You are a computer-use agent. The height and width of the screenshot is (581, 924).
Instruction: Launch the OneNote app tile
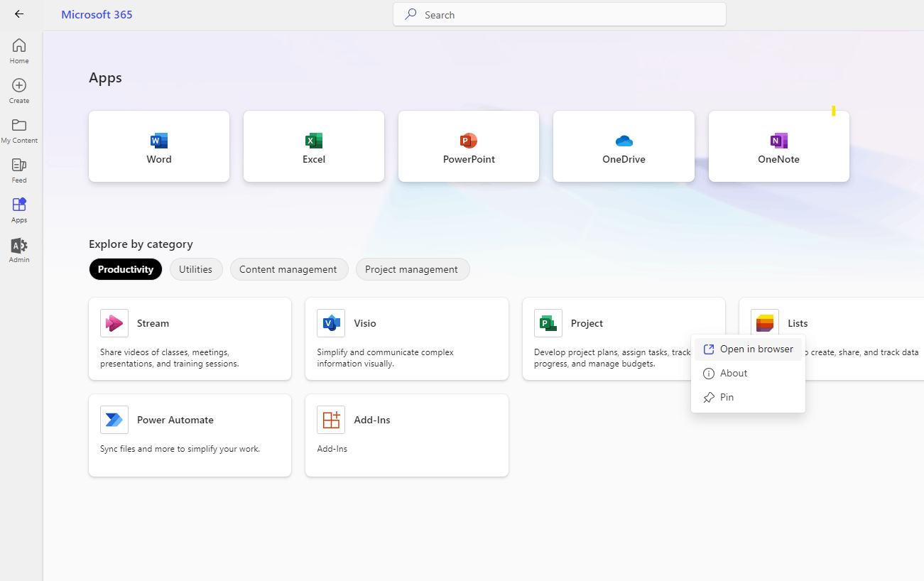(778, 146)
